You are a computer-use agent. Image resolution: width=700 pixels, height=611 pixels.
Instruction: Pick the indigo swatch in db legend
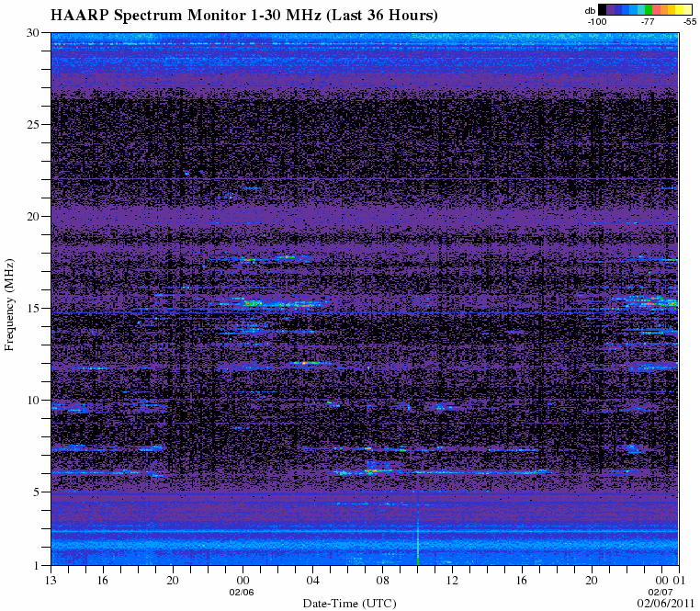618,9
